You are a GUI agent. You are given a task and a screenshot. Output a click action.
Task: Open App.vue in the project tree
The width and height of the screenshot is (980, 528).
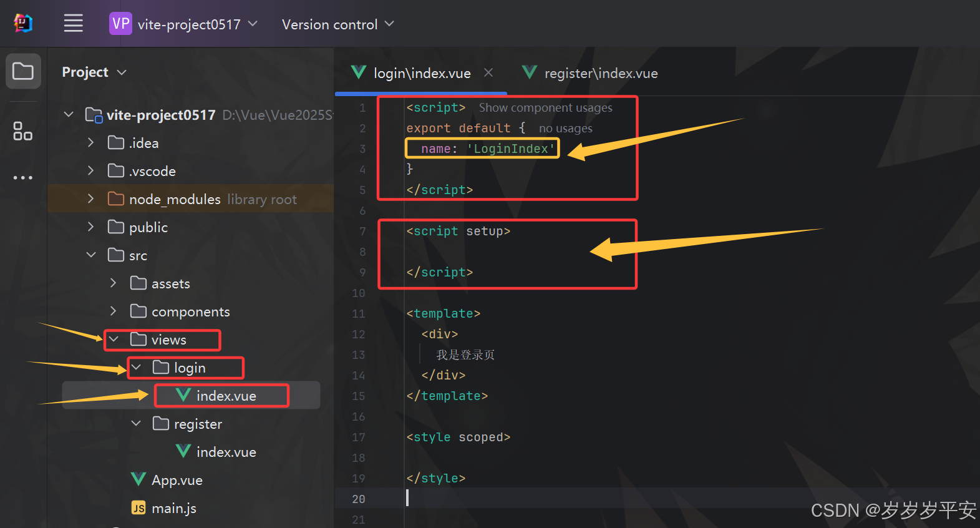coord(177,480)
